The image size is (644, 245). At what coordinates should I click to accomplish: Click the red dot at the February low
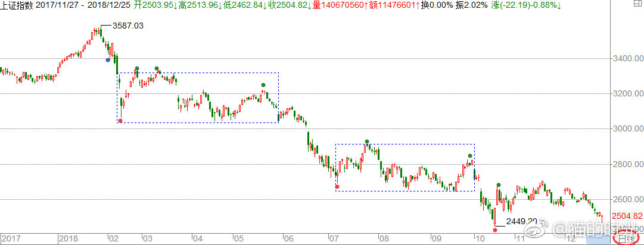click(x=121, y=121)
